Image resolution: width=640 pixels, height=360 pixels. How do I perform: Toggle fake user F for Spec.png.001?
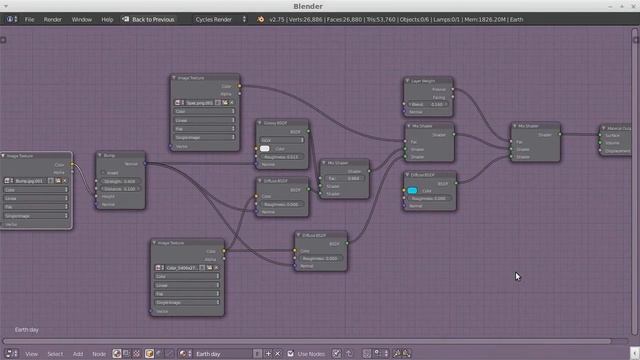[218, 102]
